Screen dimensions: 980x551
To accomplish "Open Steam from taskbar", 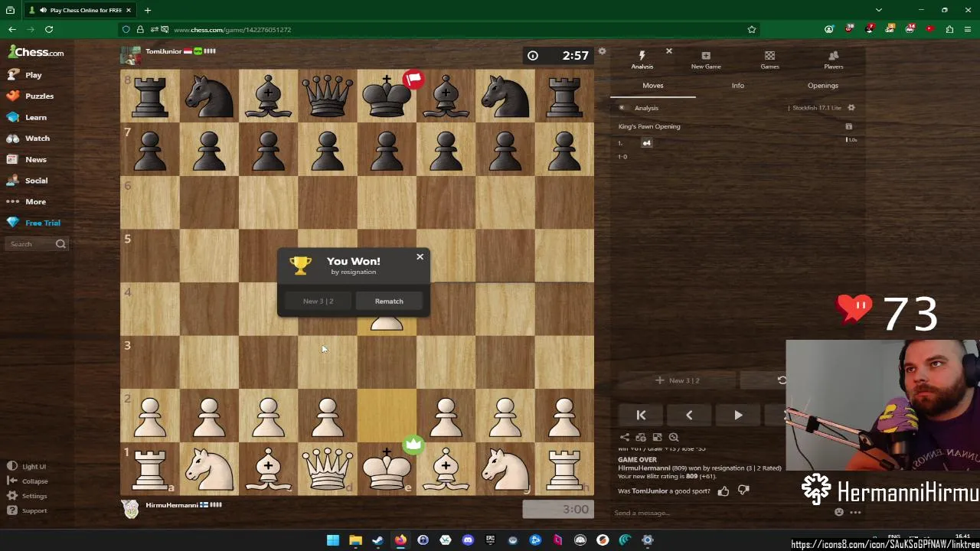I will pyautogui.click(x=377, y=540).
